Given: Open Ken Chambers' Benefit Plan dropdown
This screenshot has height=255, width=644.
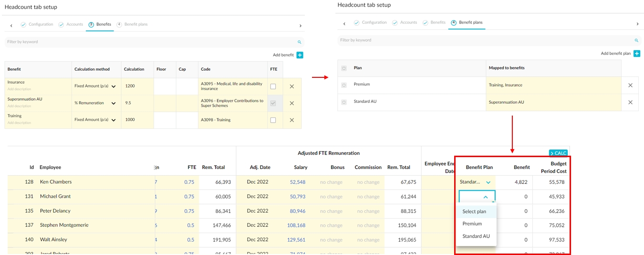Looking at the screenshot, I should click(488, 182).
